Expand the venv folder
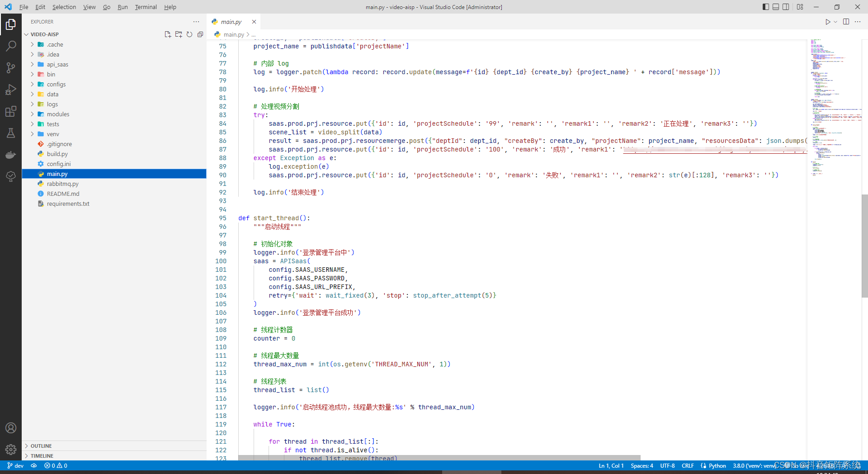 pos(114,134)
